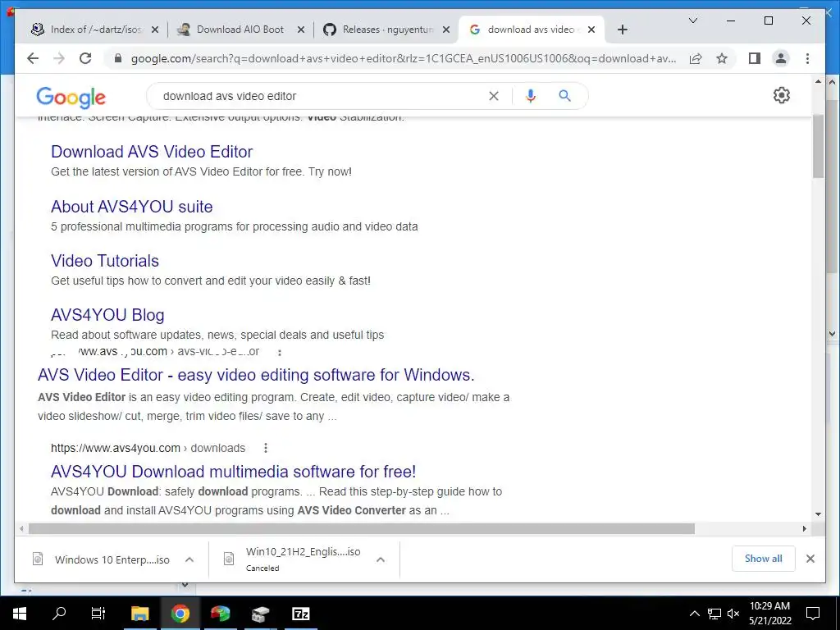The width and height of the screenshot is (840, 630).
Task: Close the Download AIO Boot tab
Action: click(x=301, y=30)
